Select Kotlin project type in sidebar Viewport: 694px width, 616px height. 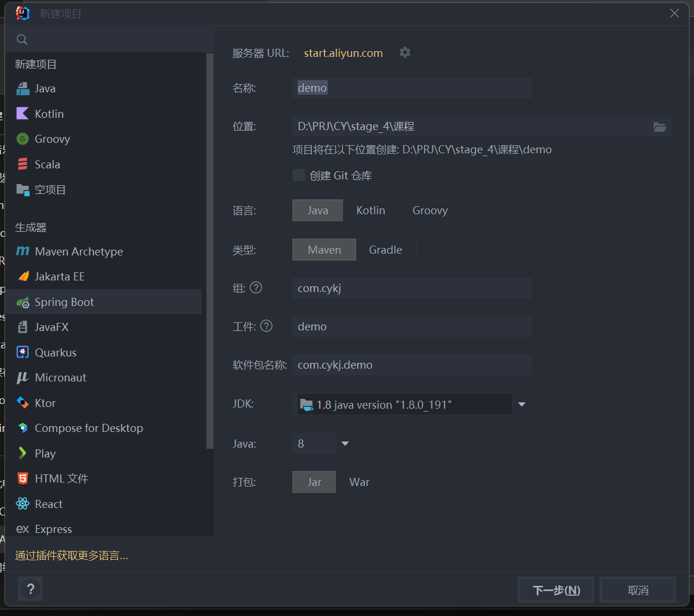(49, 114)
